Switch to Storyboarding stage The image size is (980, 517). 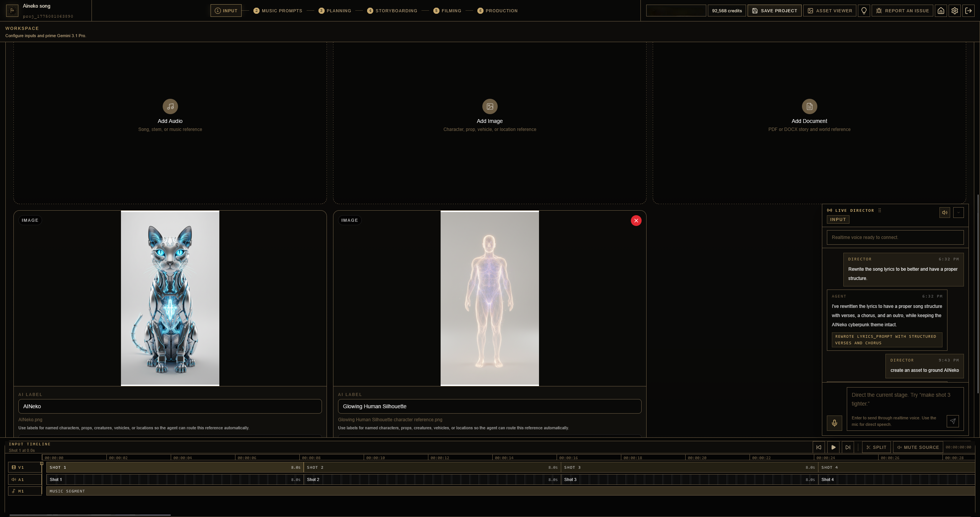point(392,11)
